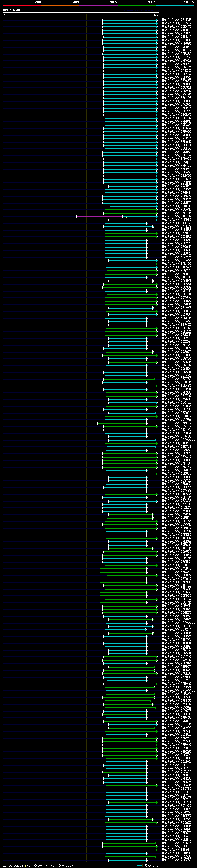
Task: Click hit label UniRef100_B9L8D5
Action: [x=177, y=264]
